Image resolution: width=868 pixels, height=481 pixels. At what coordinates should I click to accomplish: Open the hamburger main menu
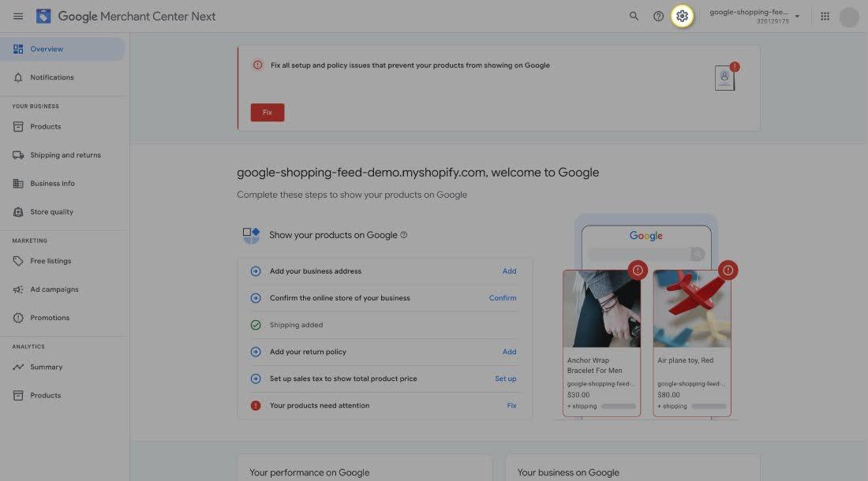[x=18, y=17]
